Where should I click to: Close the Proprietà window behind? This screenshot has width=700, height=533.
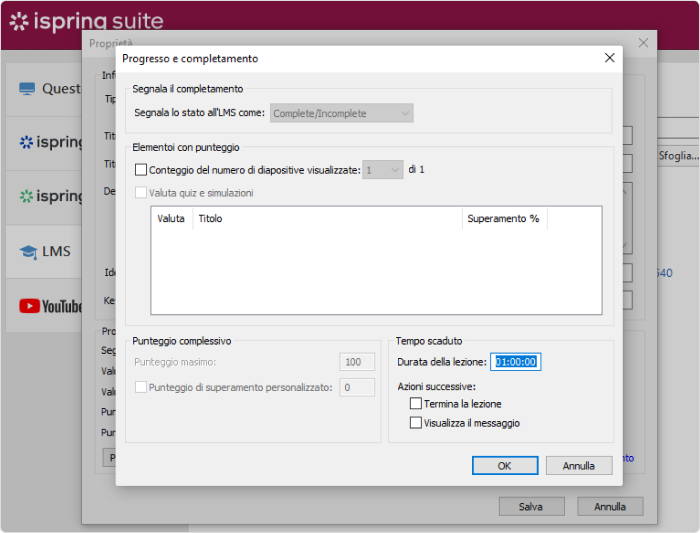(643, 43)
